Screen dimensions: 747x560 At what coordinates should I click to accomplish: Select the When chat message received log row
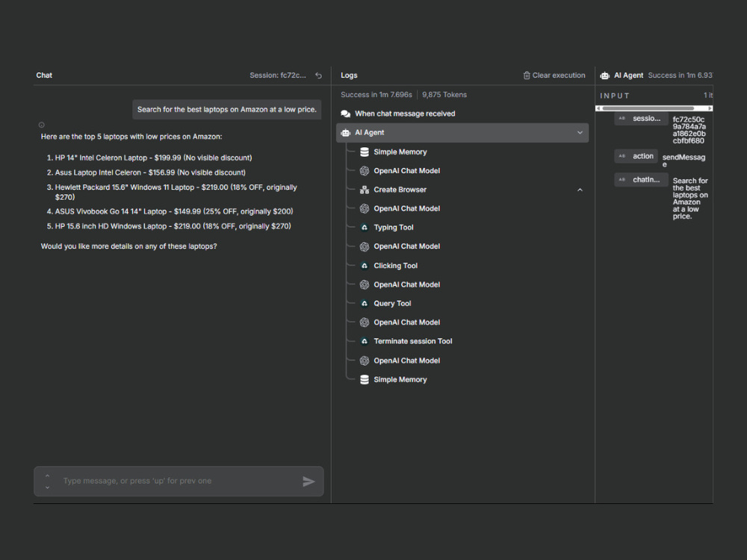[462, 113]
